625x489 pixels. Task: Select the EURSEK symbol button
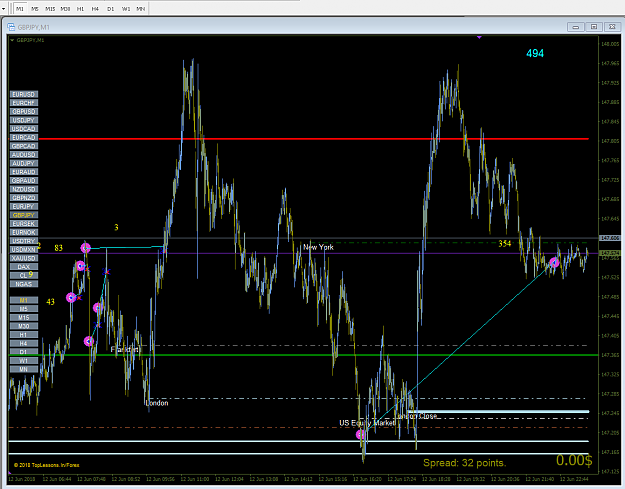pyautogui.click(x=24, y=224)
